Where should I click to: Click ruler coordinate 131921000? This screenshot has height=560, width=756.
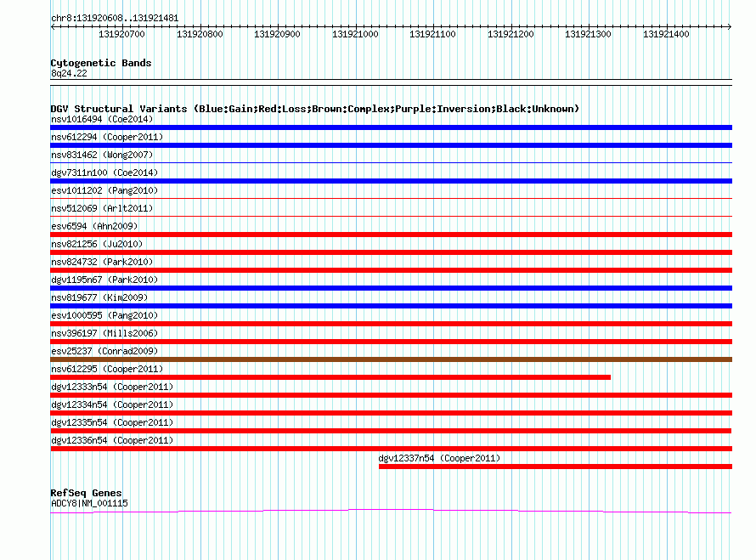[355, 34]
